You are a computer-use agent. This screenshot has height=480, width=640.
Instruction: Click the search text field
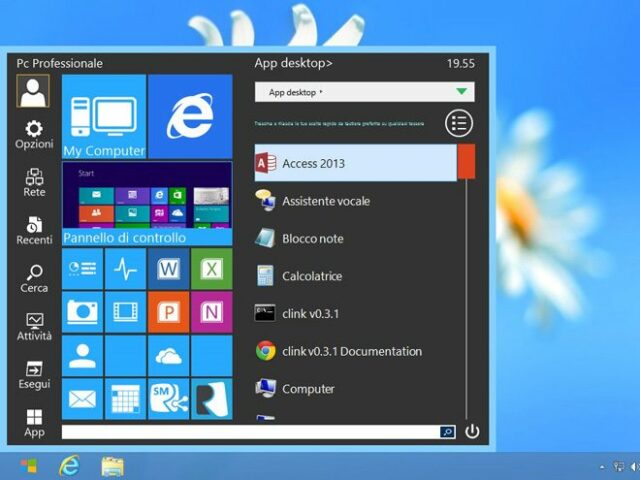click(x=250, y=432)
